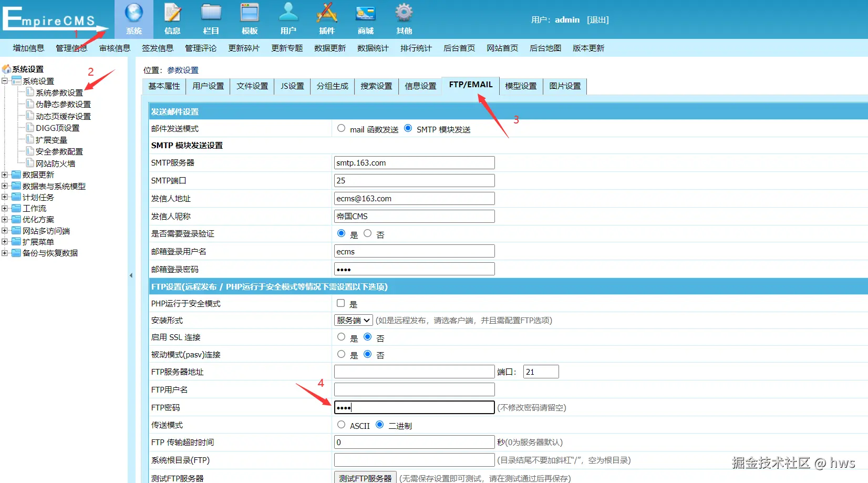868x483 pixels.
Task: Choose 是 for 是否需要登录验证
Action: point(342,233)
